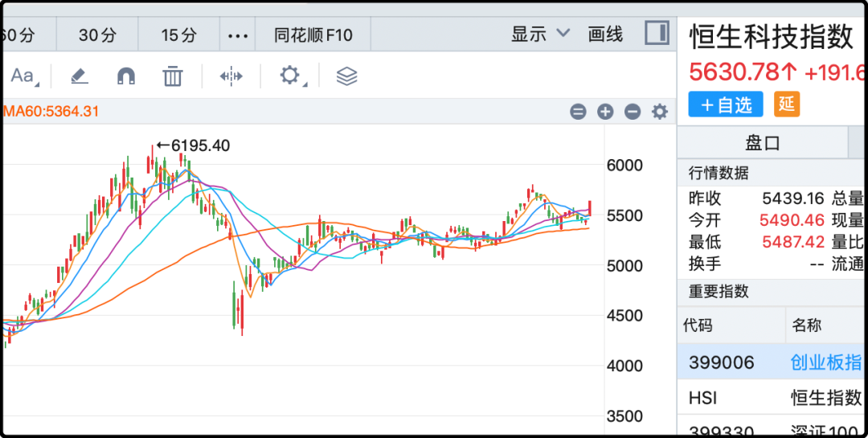This screenshot has width=868, height=438.
Task: Open the 创业板指 link
Action: [x=825, y=362]
